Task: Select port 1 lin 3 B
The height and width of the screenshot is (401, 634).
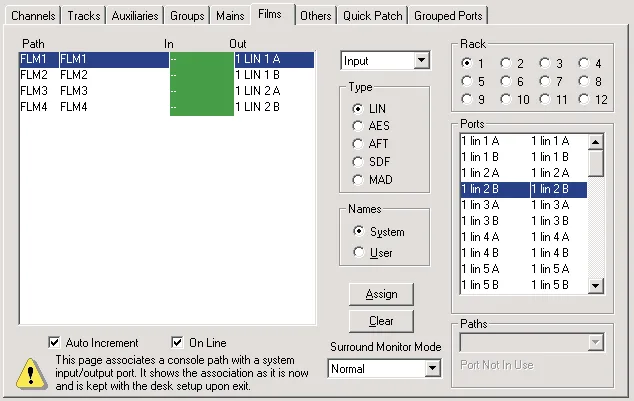Action: (x=524, y=221)
